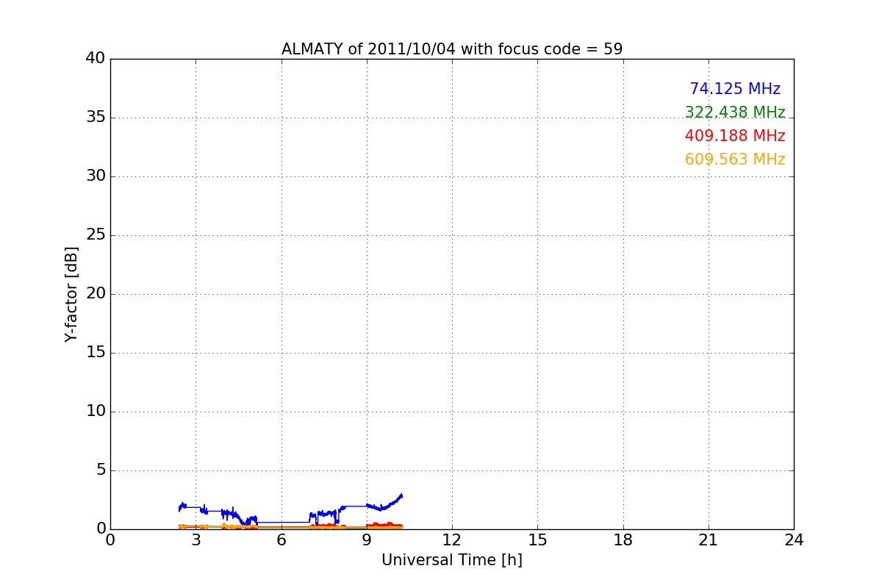Image resolution: width=882 pixels, height=588 pixels.
Task: Click y-axis tick label 20
Action: pos(96,294)
